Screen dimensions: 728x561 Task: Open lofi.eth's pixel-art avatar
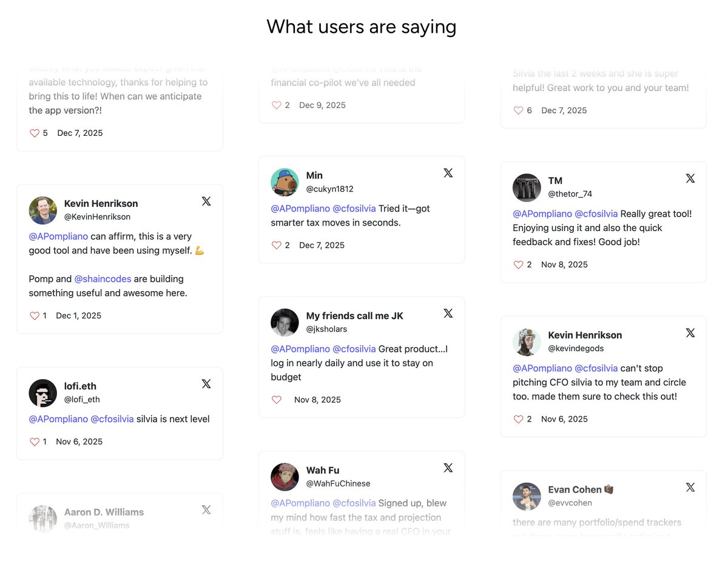pyautogui.click(x=42, y=393)
